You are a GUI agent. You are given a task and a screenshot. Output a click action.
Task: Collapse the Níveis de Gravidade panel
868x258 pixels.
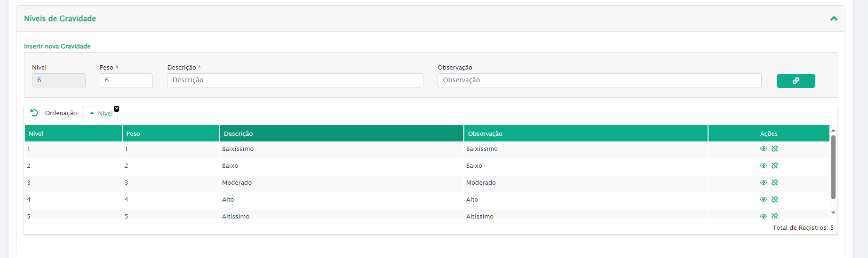pos(834,19)
